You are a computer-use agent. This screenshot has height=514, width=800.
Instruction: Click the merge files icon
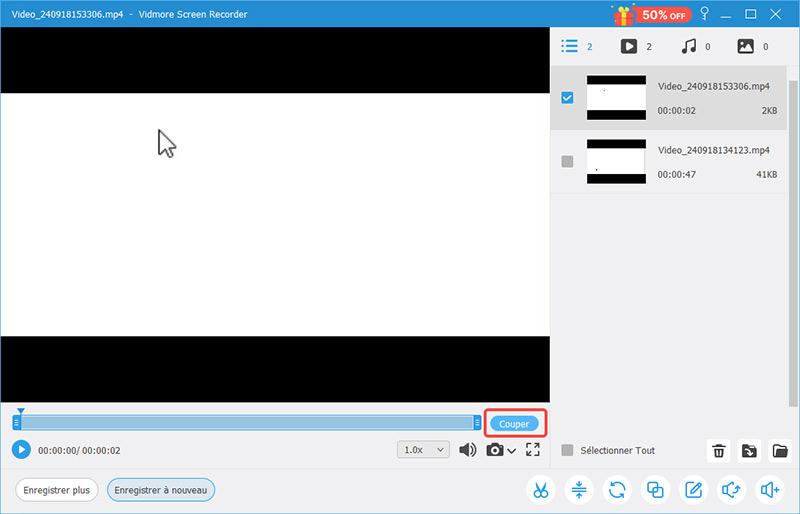click(656, 490)
